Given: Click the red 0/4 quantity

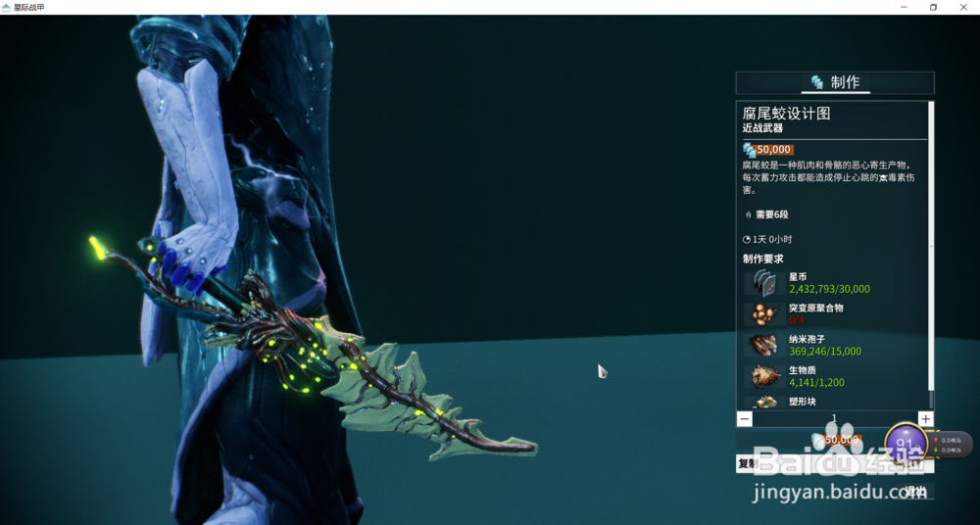Looking at the screenshot, I should 797,320.
